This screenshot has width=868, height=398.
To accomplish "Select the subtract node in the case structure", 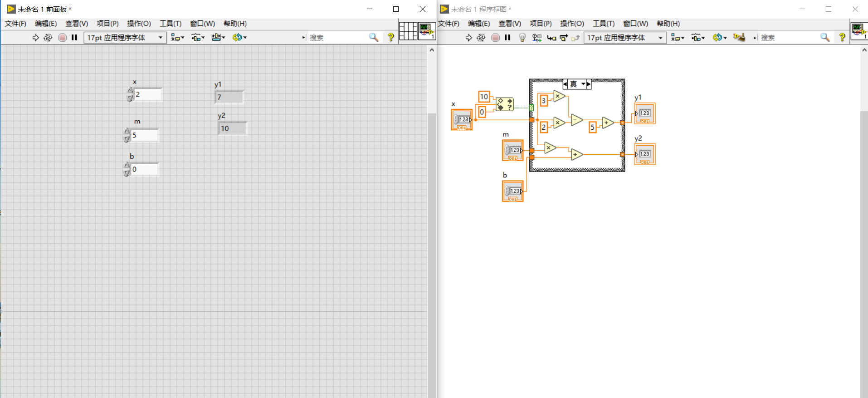I will [x=576, y=120].
